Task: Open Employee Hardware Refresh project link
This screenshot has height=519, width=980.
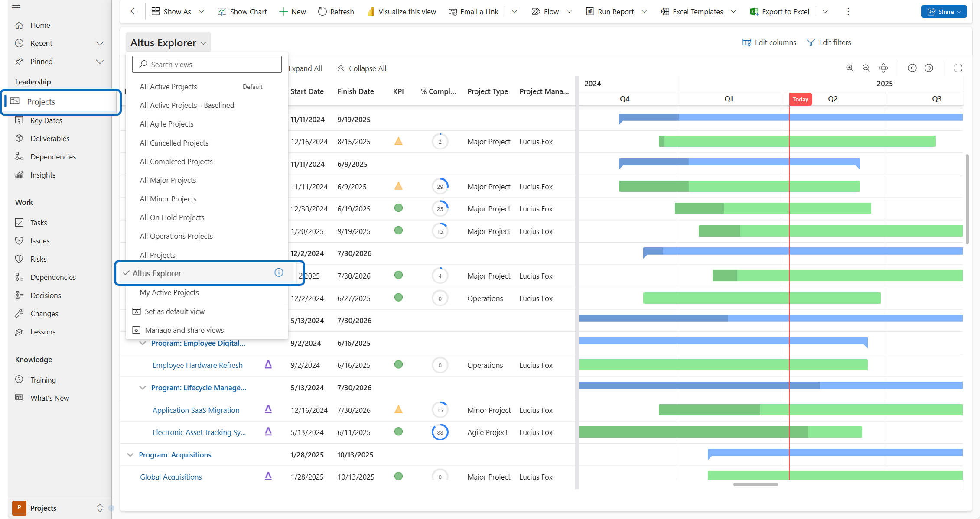Action: click(197, 365)
